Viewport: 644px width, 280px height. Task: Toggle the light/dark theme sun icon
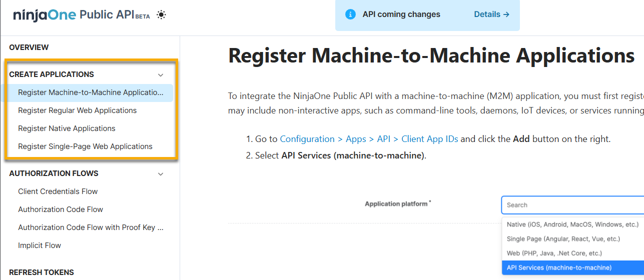(x=161, y=15)
